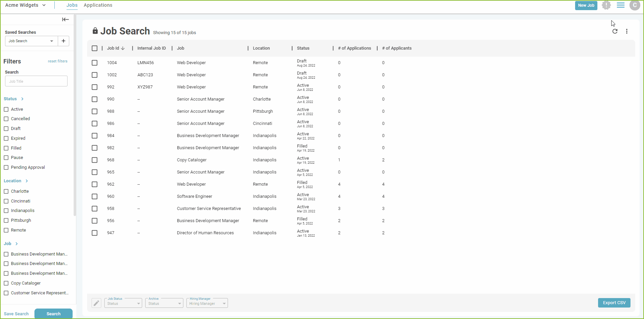Image resolution: width=644 pixels, height=319 pixels.
Task: Click the lock icon beside Job Search
Action: pos(96,30)
